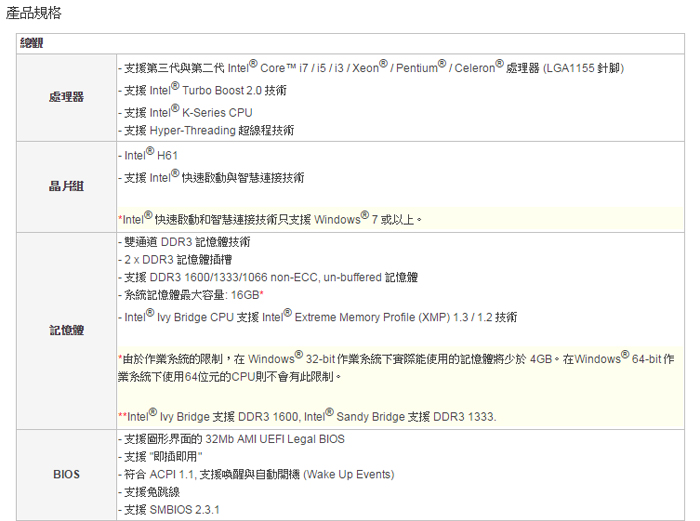The width and height of the screenshot is (700, 521).
Task: Select the 記憶體 row header
Action: click(x=66, y=330)
